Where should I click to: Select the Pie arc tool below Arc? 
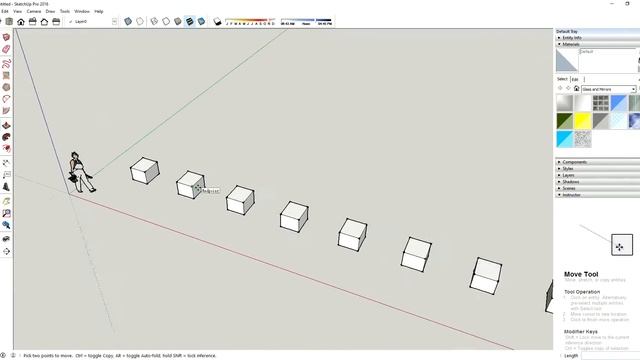click(x=6, y=111)
